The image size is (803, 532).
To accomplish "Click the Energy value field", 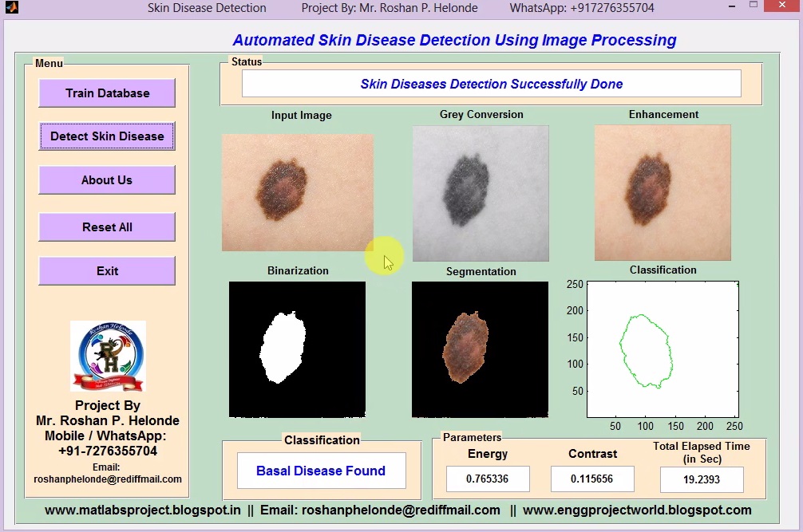I will (x=488, y=479).
